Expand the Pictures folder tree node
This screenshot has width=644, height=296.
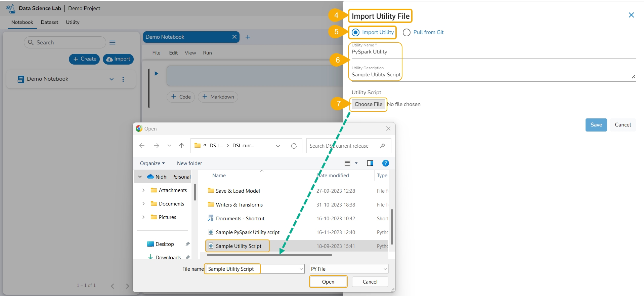(x=143, y=217)
